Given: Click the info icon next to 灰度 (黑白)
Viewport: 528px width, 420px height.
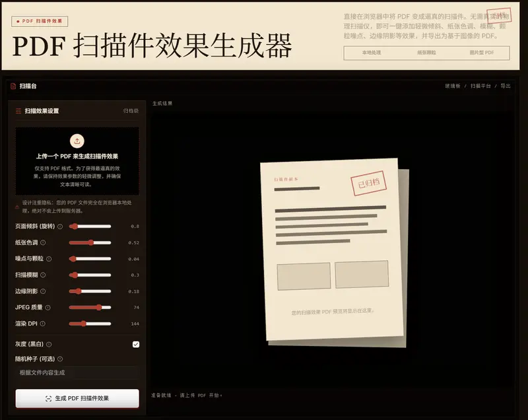Looking at the screenshot, I should pos(49,344).
